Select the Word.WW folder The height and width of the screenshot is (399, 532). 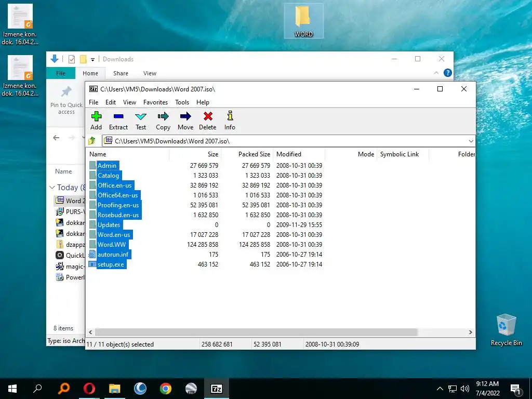coord(112,245)
